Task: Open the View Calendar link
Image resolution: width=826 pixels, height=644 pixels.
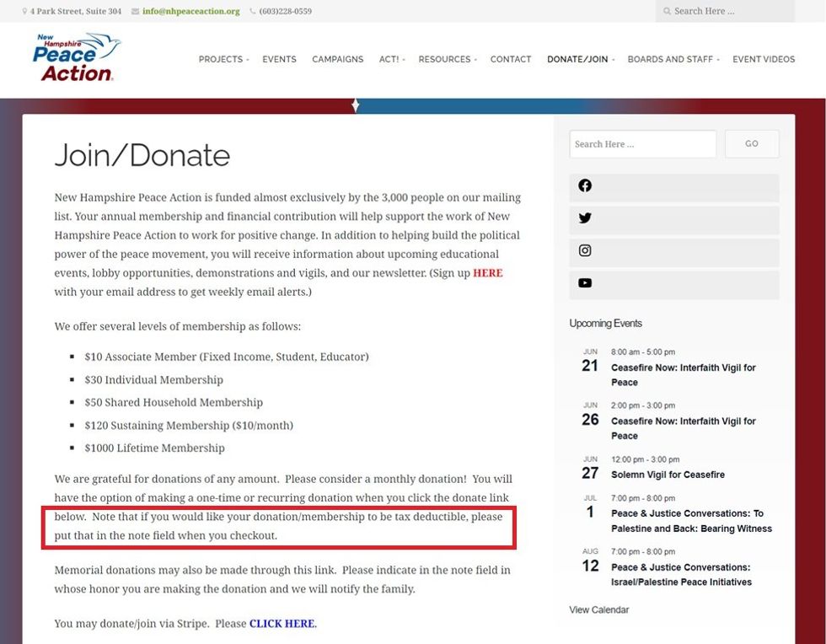Action: 598,609
